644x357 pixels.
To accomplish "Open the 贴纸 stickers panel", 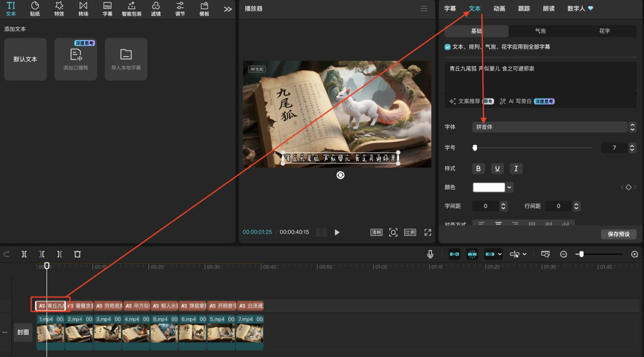I will pyautogui.click(x=35, y=8).
